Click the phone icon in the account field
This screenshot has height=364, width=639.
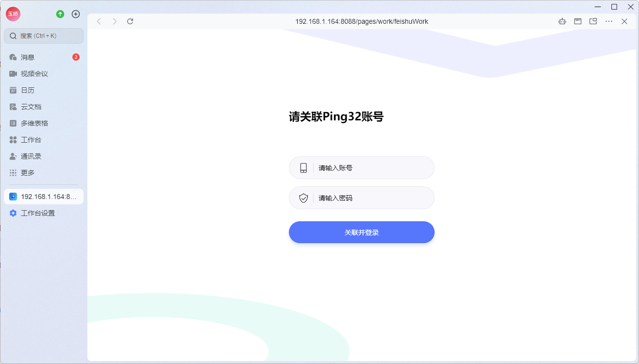click(x=303, y=168)
